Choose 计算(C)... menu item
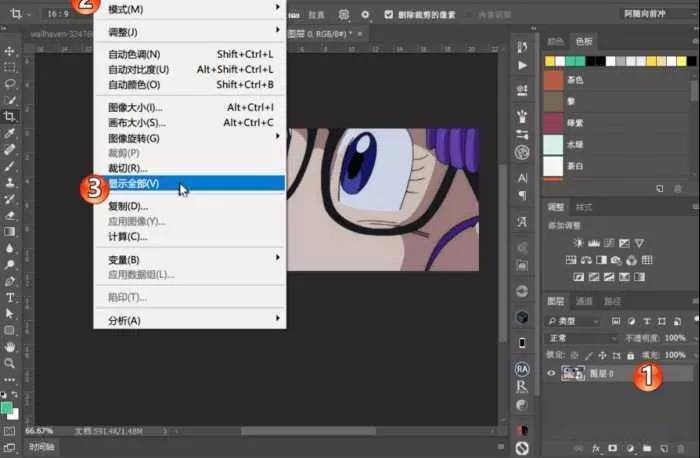This screenshot has width=700, height=458. 190,237
